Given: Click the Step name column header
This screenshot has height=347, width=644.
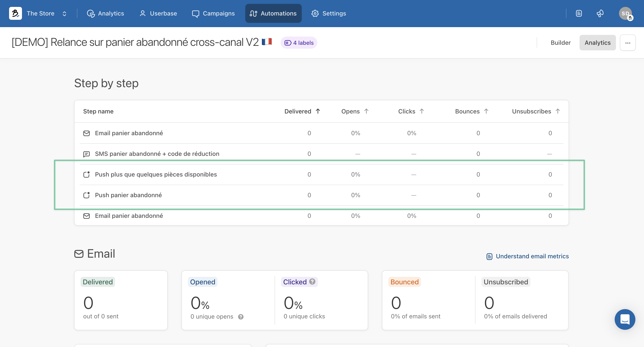Looking at the screenshot, I should coord(98,111).
